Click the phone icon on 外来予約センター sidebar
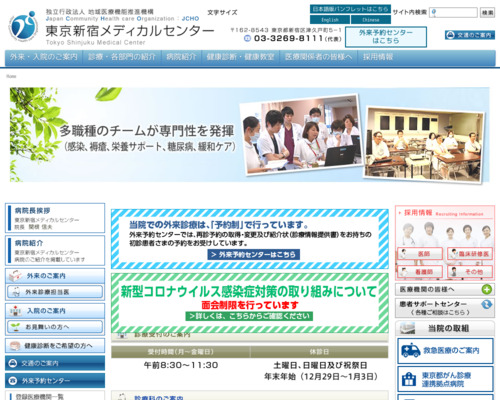This screenshot has width=500, height=400. (13, 380)
